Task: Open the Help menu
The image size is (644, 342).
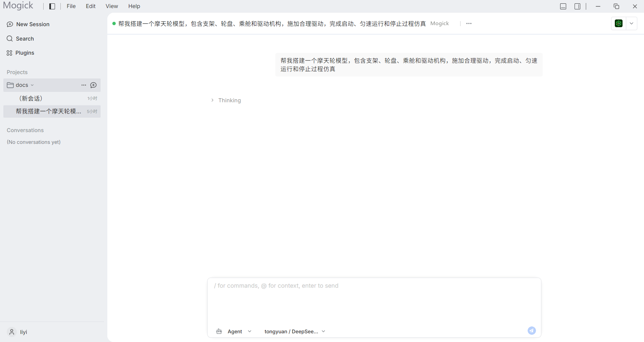Action: [x=134, y=6]
